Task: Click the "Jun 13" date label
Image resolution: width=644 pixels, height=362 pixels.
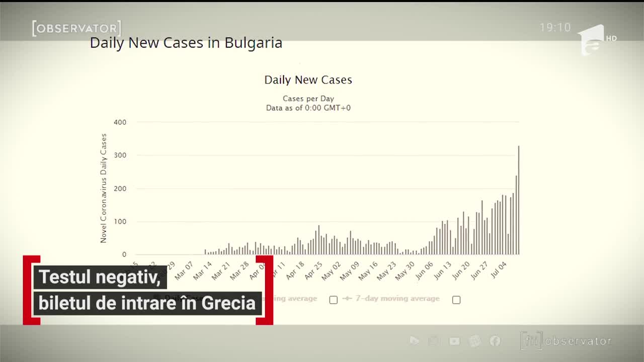Action: [443, 270]
